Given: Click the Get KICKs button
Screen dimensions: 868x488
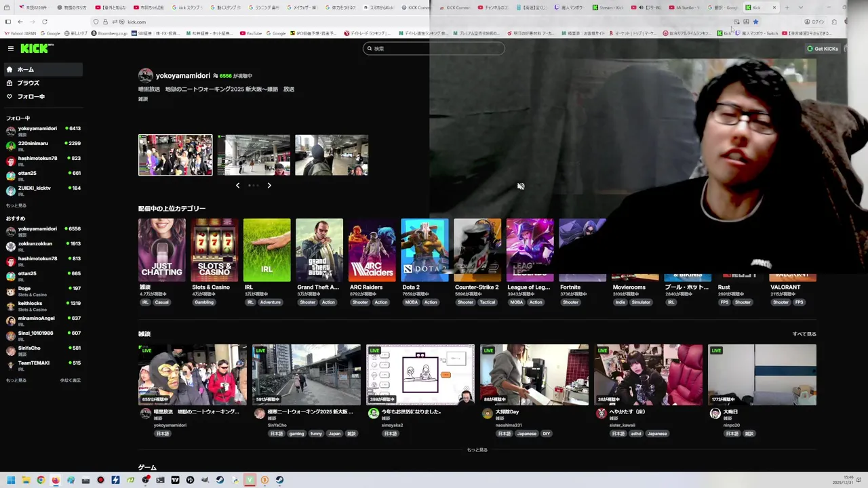Looking at the screenshot, I should 823,48.
